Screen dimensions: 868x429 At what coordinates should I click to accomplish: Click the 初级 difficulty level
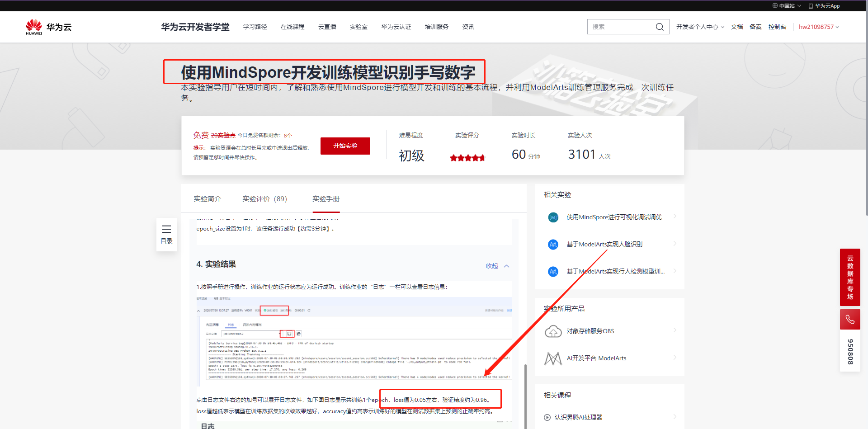411,156
